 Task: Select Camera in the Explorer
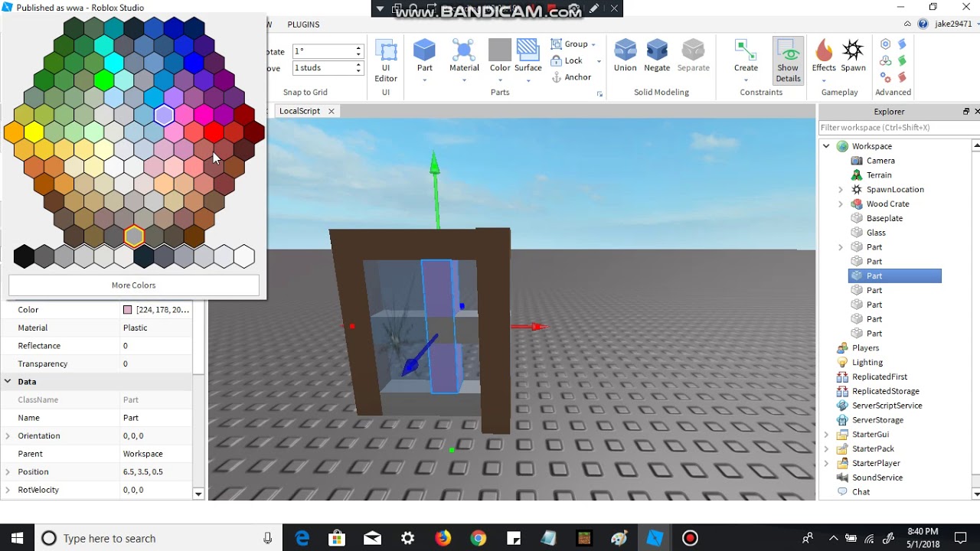pyautogui.click(x=880, y=161)
